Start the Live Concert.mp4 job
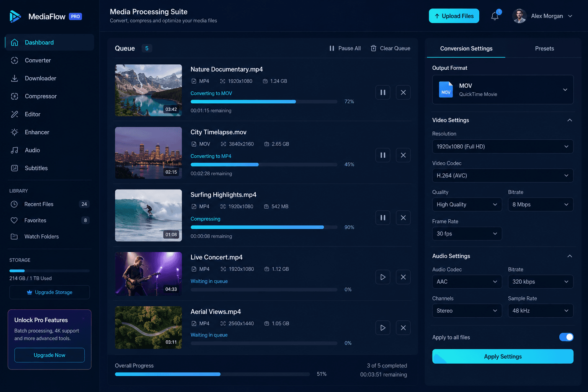This screenshot has height=392, width=588. coord(383,277)
